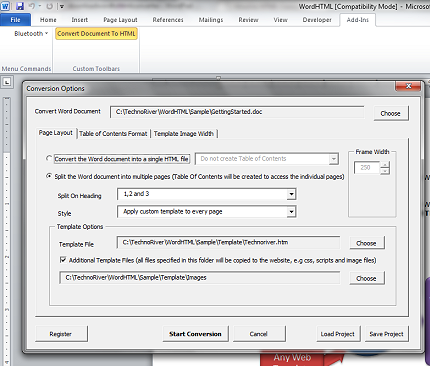
Task: Click the Convert Word Document path field
Action: 237,112
